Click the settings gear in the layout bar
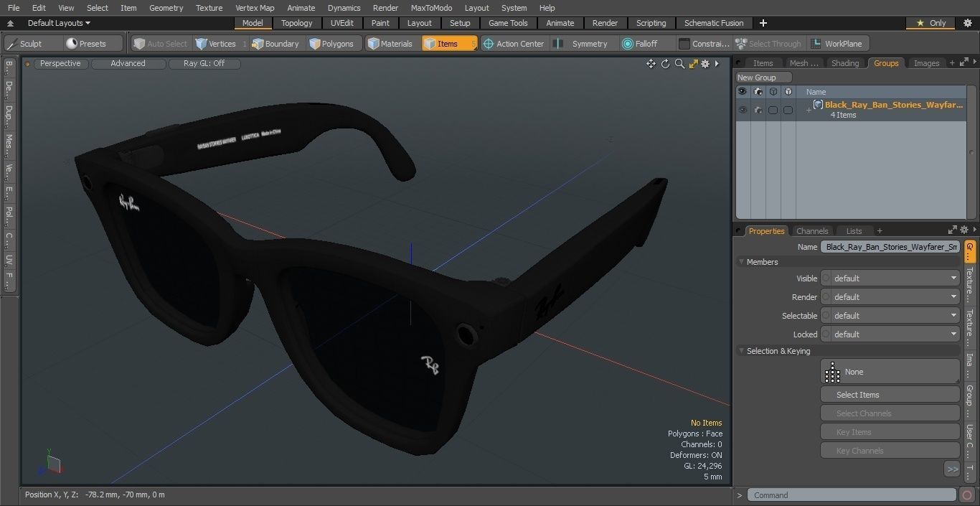 coord(967,23)
